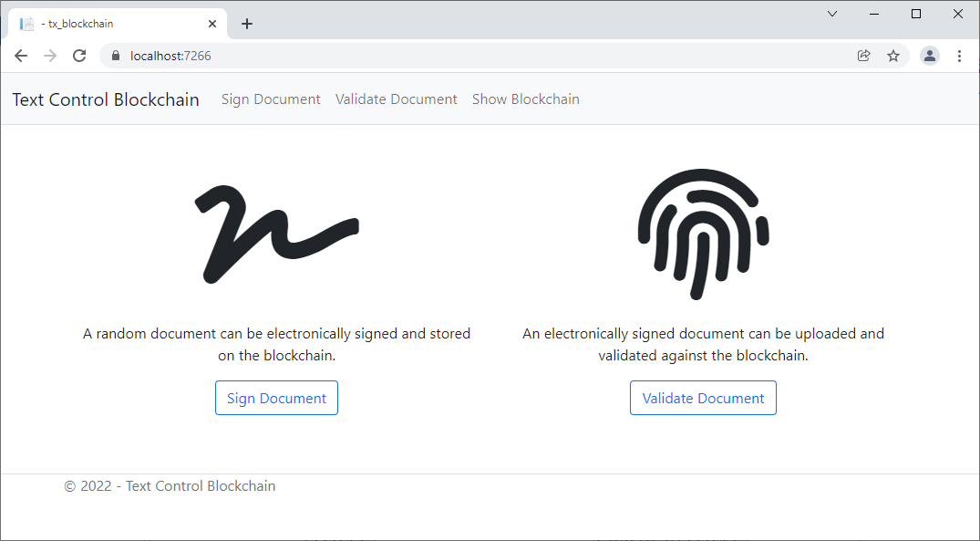
Task: Select the tx_blockchain browser tab
Action: tap(118, 24)
